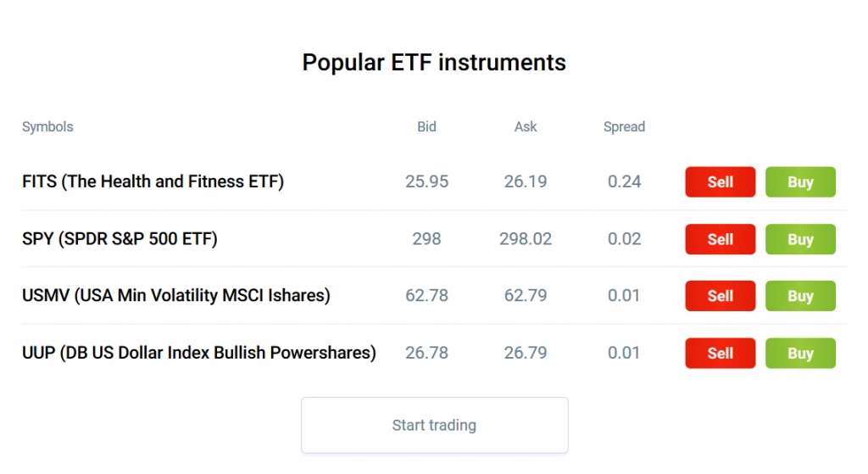Viewport: 868px width, 474px height.
Task: Open FITS (The Health and Fitness ETF) row name
Action: (x=153, y=181)
